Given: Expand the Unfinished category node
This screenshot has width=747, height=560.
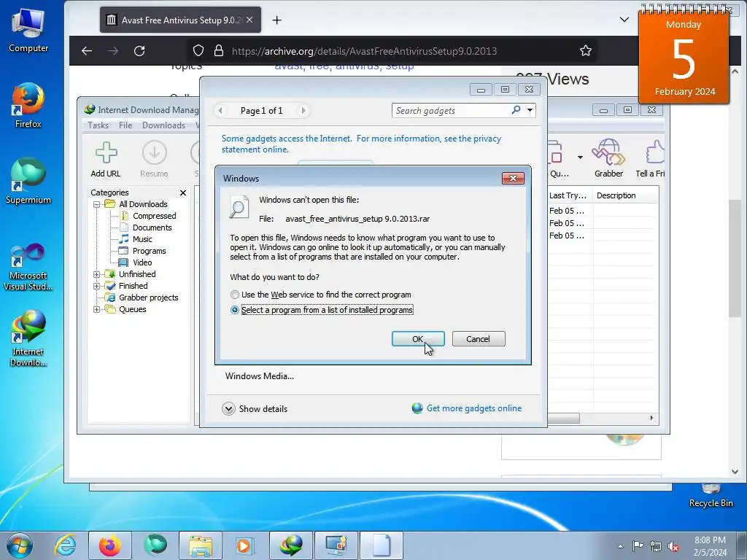Looking at the screenshot, I should click(x=97, y=274).
